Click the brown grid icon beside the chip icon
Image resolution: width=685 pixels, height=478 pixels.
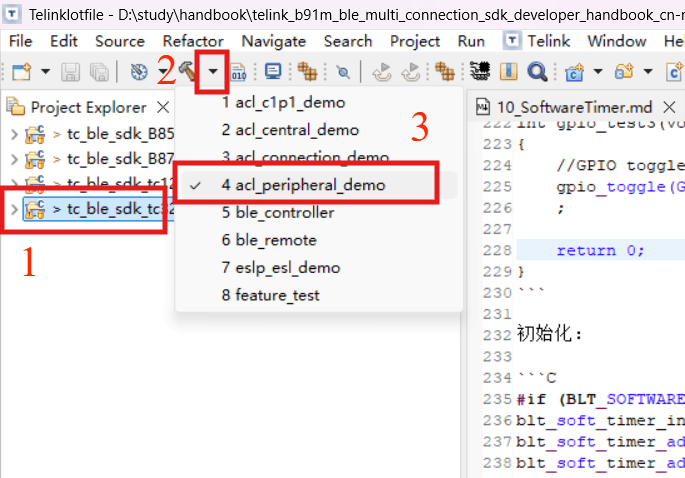pos(445,71)
